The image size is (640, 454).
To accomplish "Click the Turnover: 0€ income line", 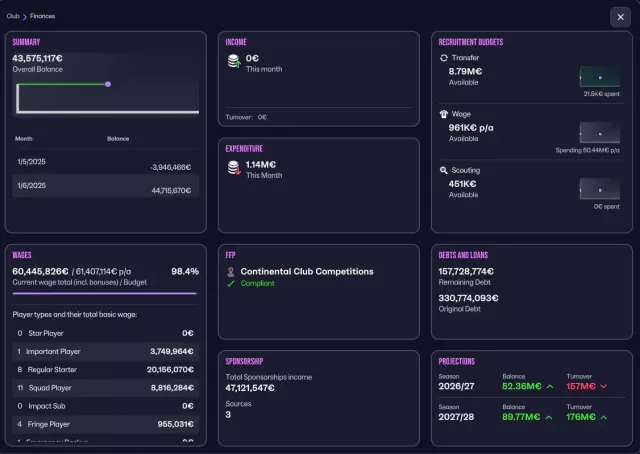I will (x=246, y=117).
